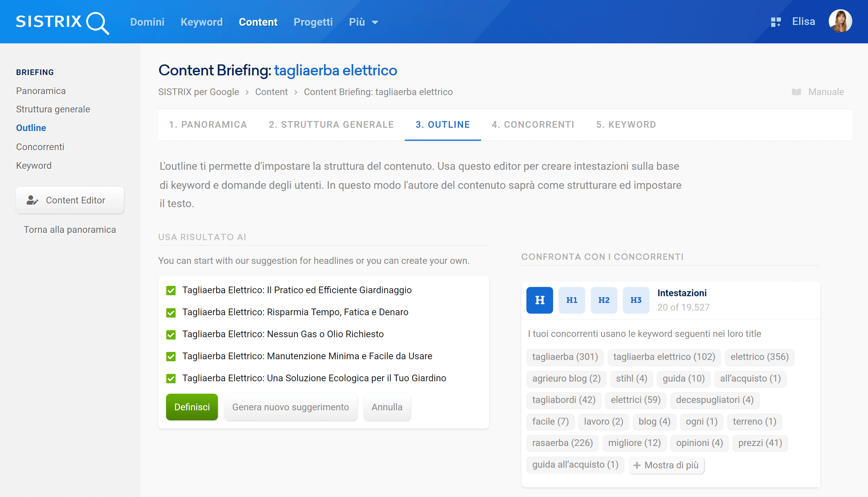Click the Manuale book icon

pyautogui.click(x=796, y=92)
